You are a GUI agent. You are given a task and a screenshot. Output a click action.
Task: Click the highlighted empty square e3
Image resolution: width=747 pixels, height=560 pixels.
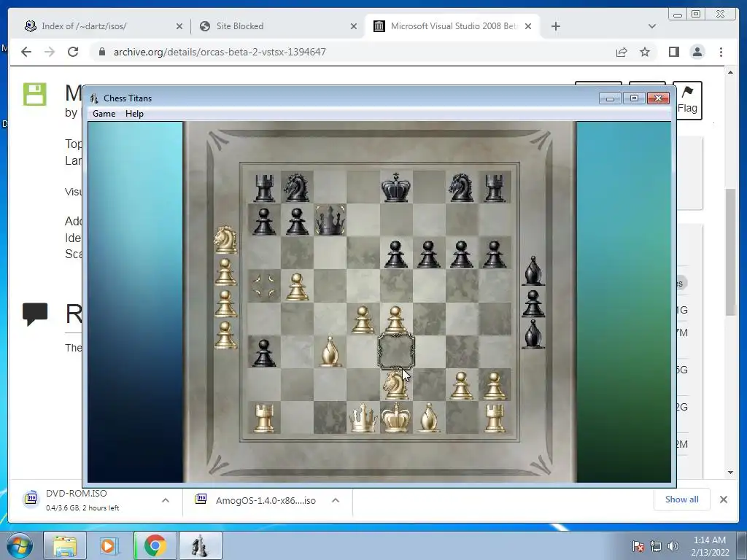click(396, 352)
